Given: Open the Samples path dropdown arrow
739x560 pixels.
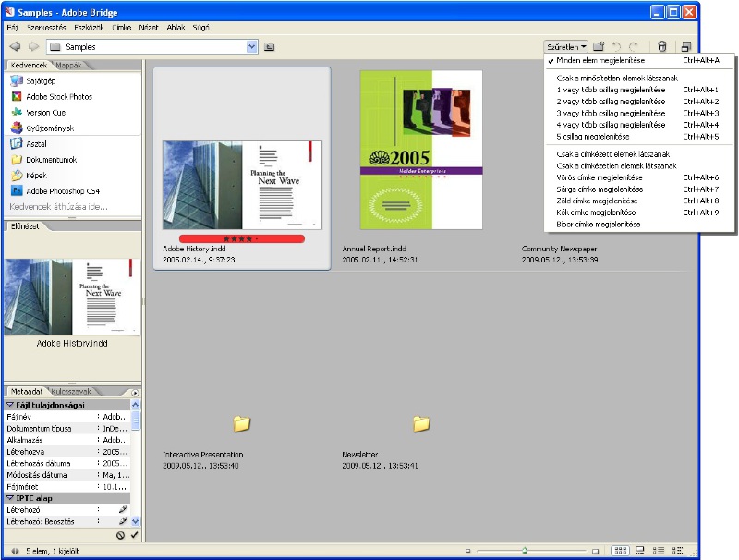Looking at the screenshot, I should 251,46.
